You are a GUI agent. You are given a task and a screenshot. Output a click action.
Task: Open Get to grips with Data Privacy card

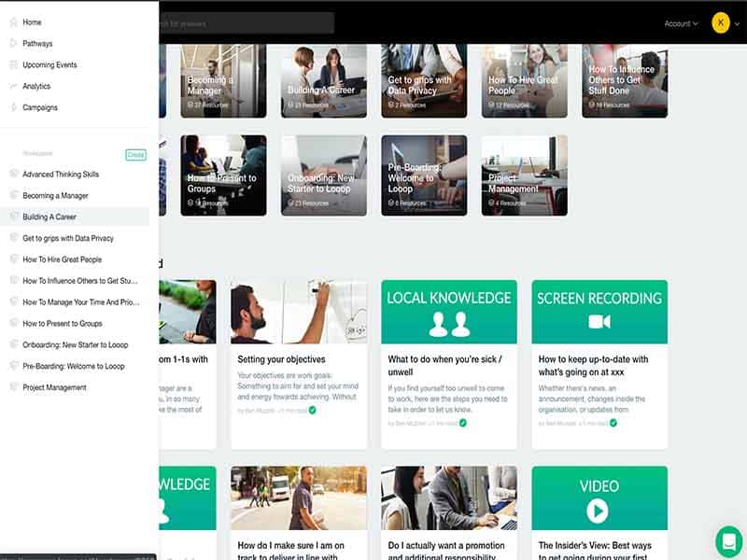pos(424,81)
